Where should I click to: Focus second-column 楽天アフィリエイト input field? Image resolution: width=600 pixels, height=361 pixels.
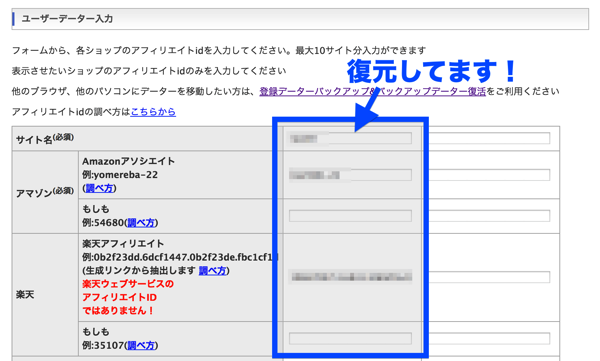coord(489,277)
